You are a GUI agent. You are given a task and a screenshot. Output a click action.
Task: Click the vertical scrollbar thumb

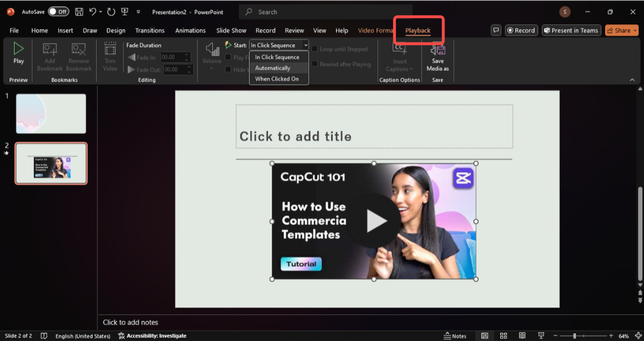640,233
